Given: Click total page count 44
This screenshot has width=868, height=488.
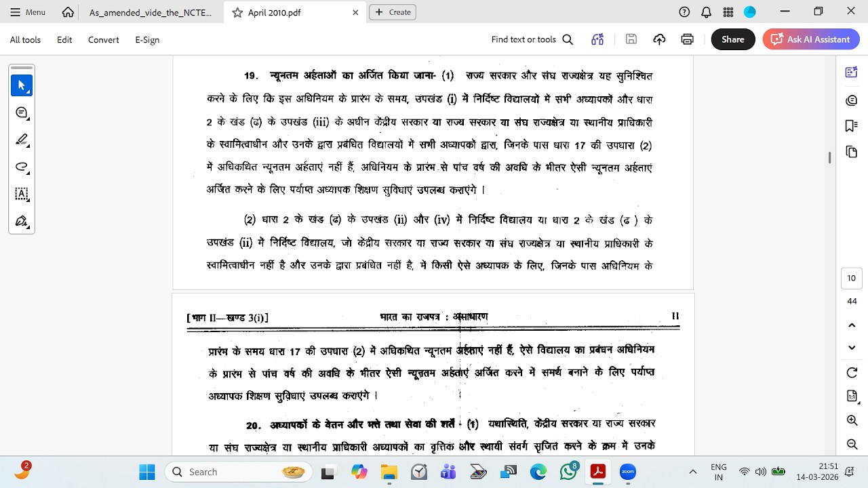Looking at the screenshot, I should pos(852,302).
